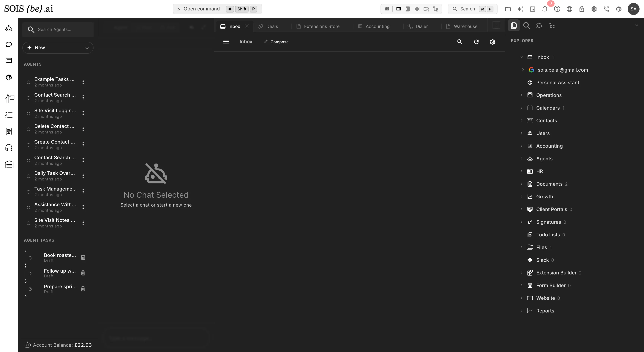The height and width of the screenshot is (352, 644).
Task: Expand the Operations tree item
Action: [522, 95]
